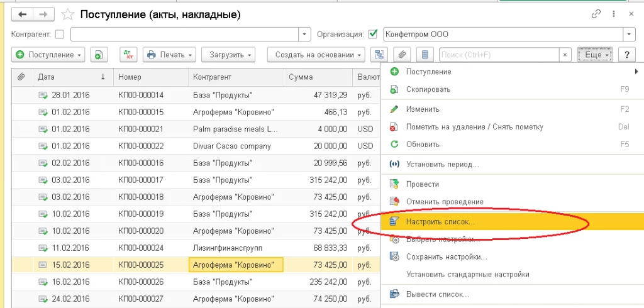
Task: Close the Поступление (акты, накладные) window tab
Action: point(631,14)
